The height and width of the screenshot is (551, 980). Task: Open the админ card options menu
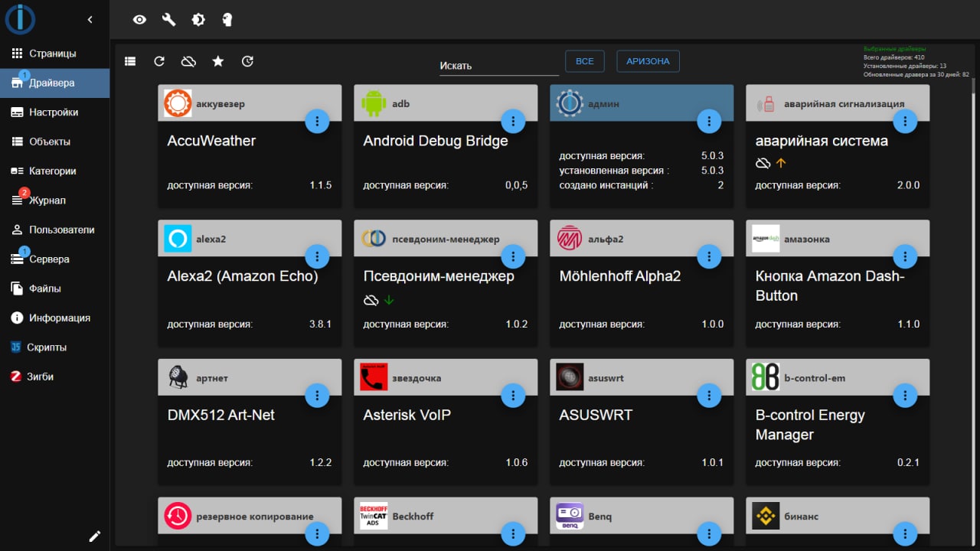coord(709,121)
